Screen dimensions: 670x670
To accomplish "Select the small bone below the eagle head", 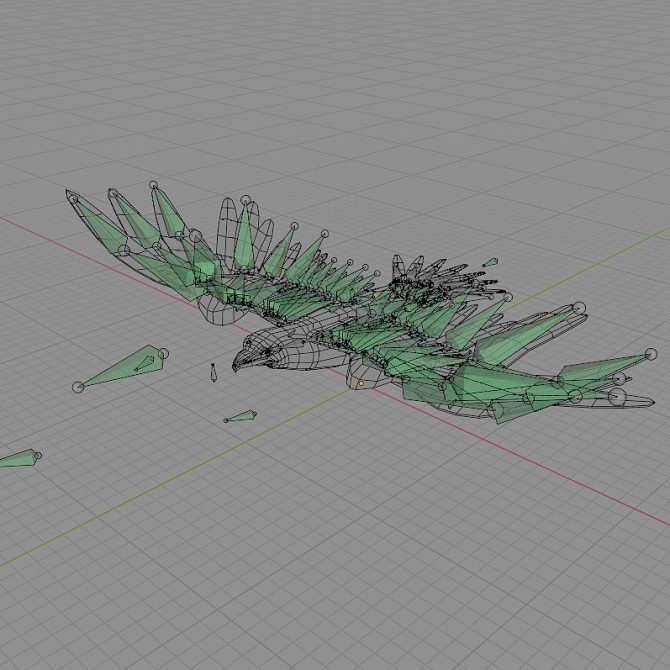I will (241, 416).
